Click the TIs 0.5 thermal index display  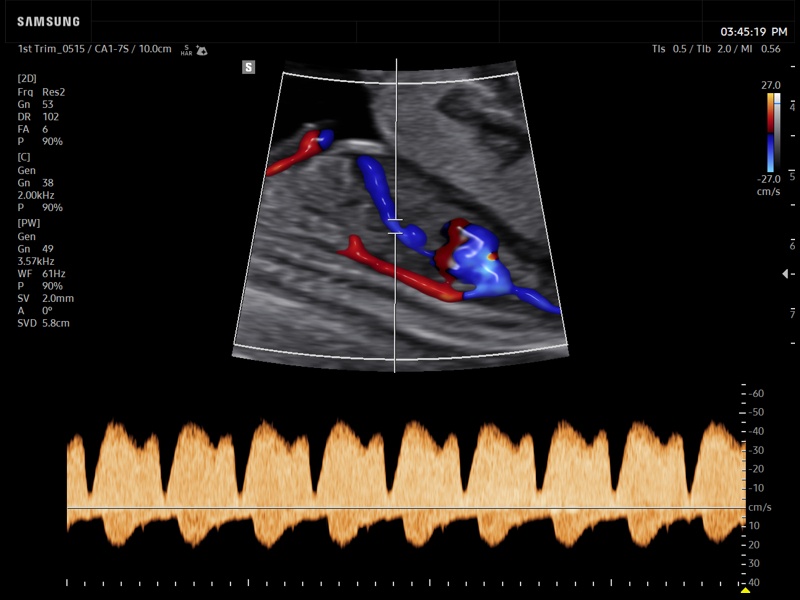pyautogui.click(x=662, y=46)
